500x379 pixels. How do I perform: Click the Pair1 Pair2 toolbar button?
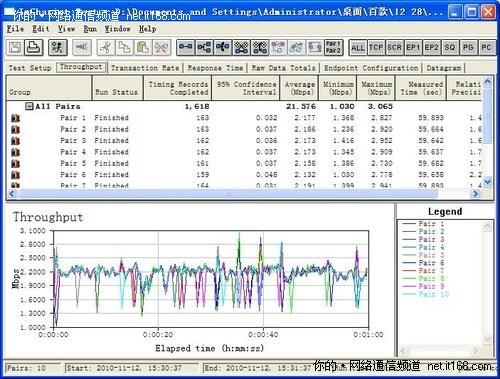coord(333,48)
